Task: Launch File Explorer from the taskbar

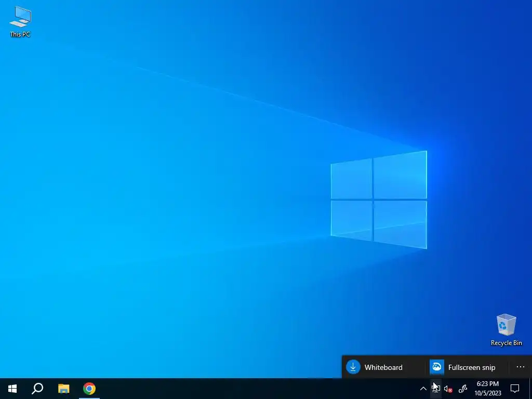Action: [x=63, y=389]
